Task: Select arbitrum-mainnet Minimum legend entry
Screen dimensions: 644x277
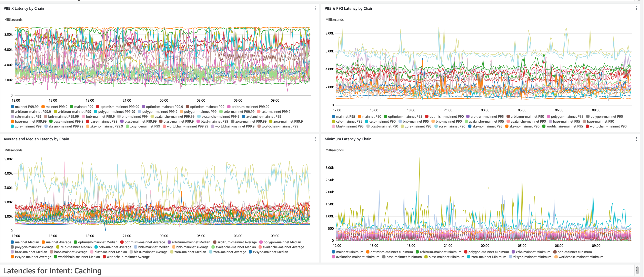Action: pos(438,252)
